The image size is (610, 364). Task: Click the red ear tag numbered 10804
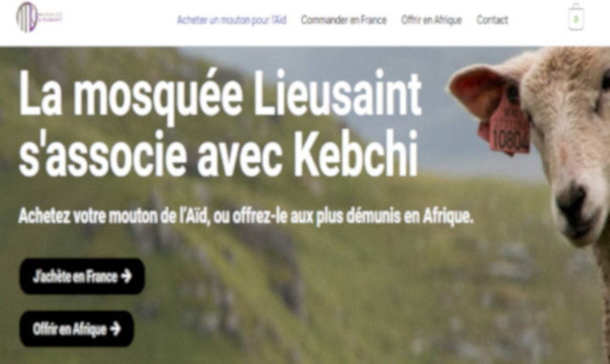click(x=509, y=129)
